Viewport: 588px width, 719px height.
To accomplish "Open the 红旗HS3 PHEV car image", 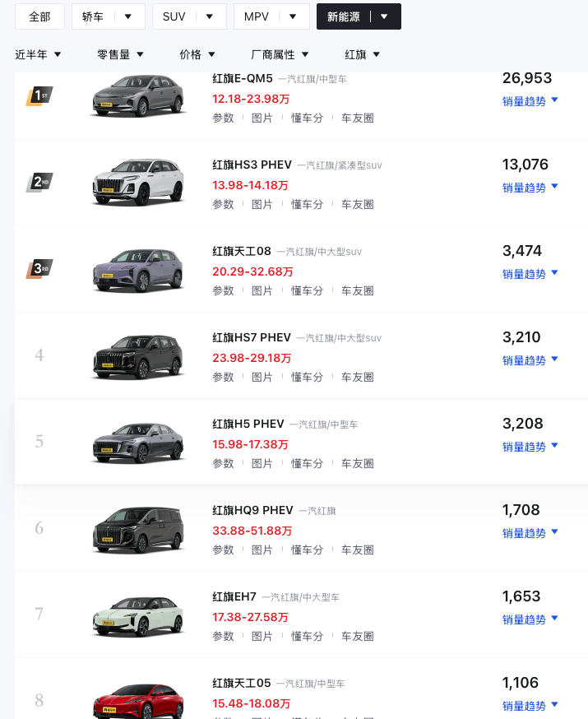I will click(x=137, y=182).
